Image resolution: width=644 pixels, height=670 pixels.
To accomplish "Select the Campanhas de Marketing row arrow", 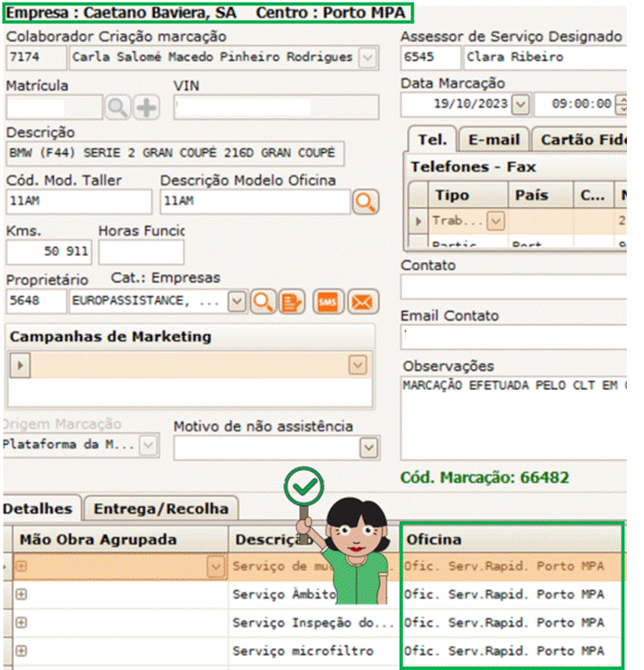I will click(x=20, y=366).
